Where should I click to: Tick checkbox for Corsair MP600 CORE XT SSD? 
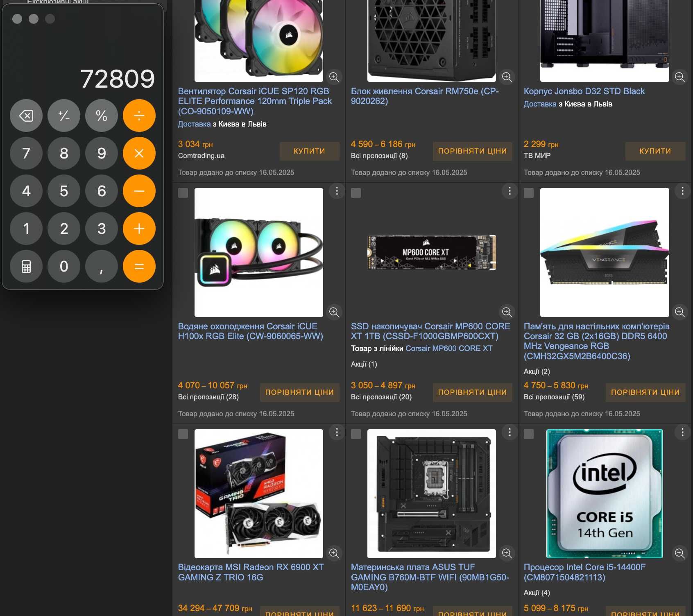coord(356,193)
